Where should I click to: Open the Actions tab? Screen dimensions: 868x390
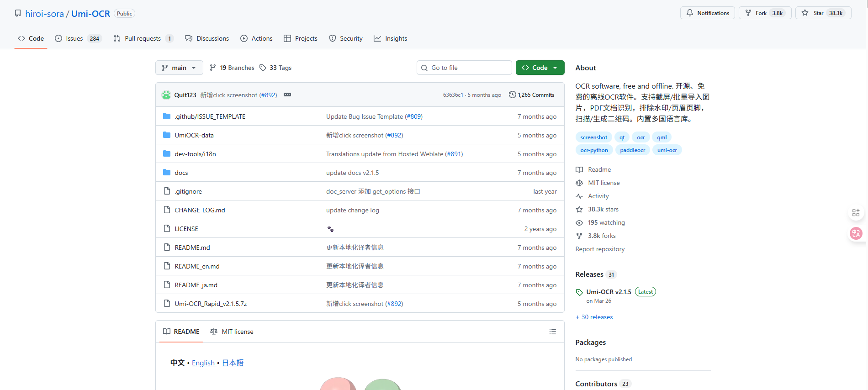click(257, 38)
